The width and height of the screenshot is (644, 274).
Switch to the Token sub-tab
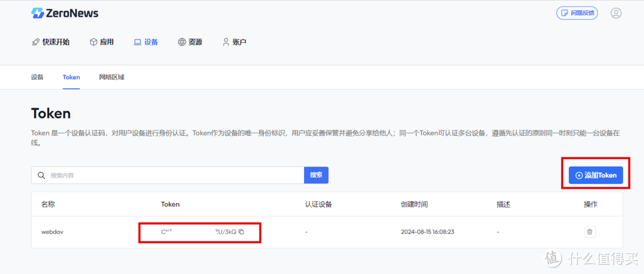pos(71,77)
